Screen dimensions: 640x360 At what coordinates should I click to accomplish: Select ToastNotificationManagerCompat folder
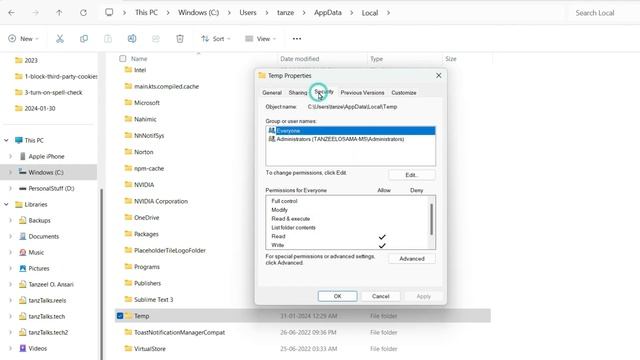(180, 332)
